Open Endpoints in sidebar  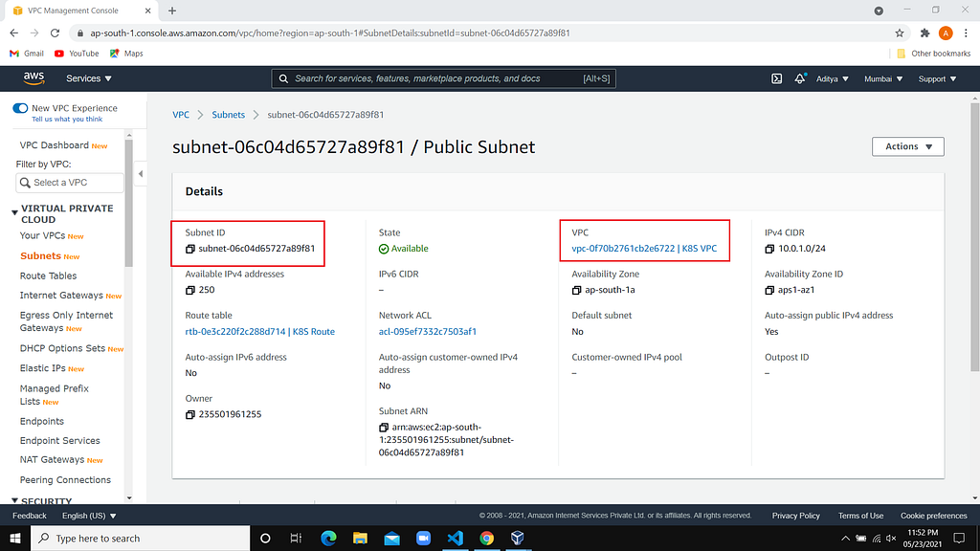[x=41, y=421]
